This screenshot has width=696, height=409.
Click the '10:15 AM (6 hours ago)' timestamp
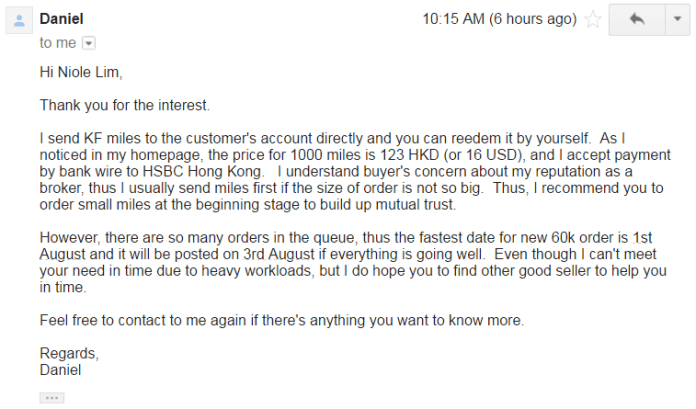[499, 19]
